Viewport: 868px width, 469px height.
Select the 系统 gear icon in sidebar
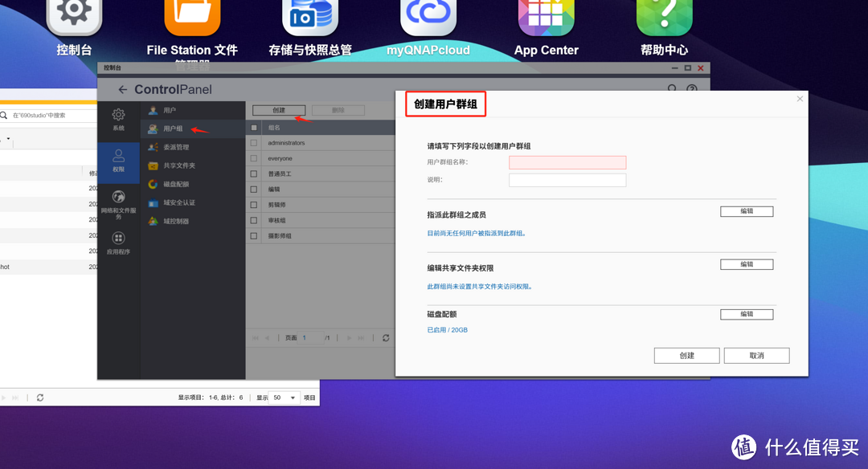click(118, 120)
